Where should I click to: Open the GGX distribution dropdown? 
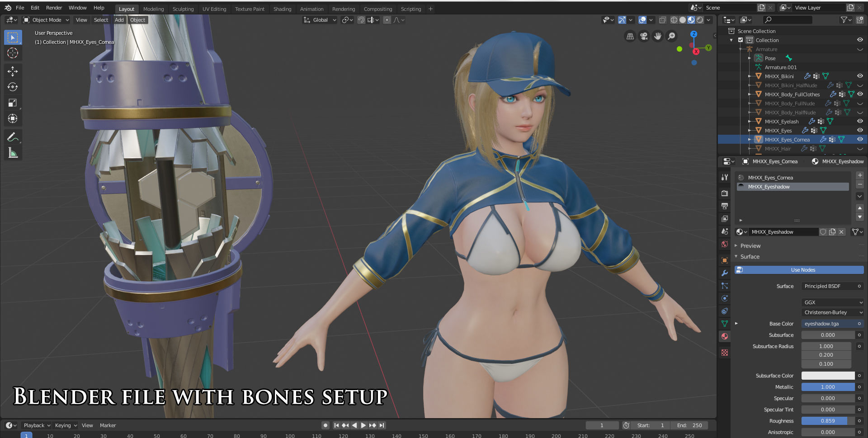(833, 302)
